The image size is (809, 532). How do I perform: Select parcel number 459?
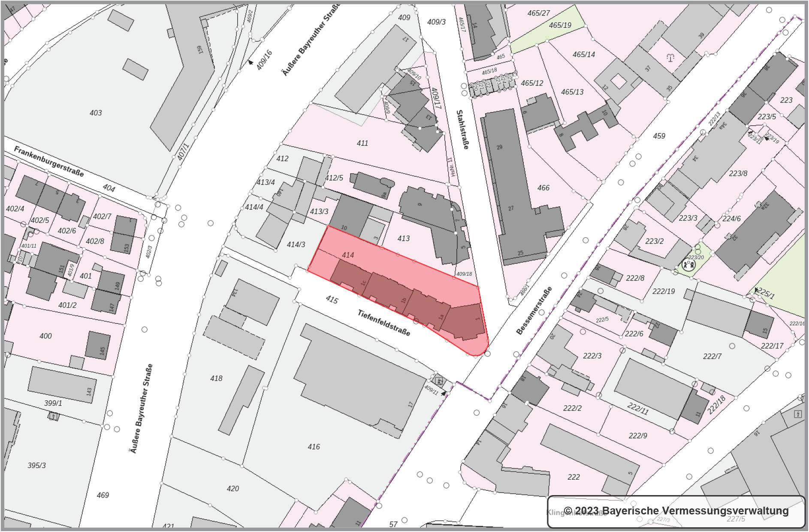pyautogui.click(x=659, y=136)
